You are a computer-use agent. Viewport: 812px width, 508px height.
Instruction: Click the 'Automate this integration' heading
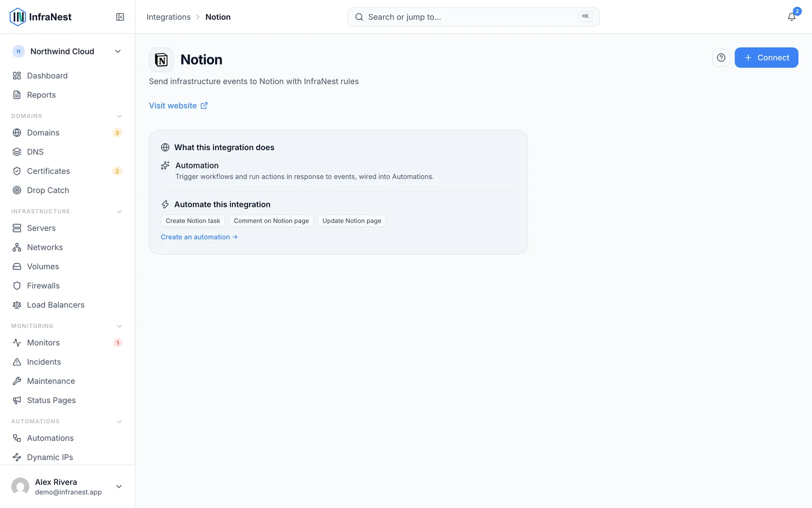coord(222,205)
